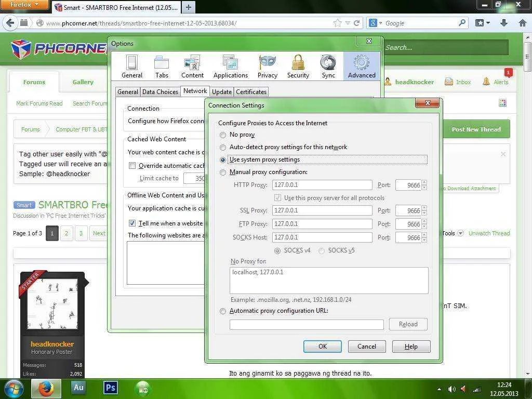Click the SOCKS Host port spinner
The width and height of the screenshot is (532, 399).
[x=424, y=237]
